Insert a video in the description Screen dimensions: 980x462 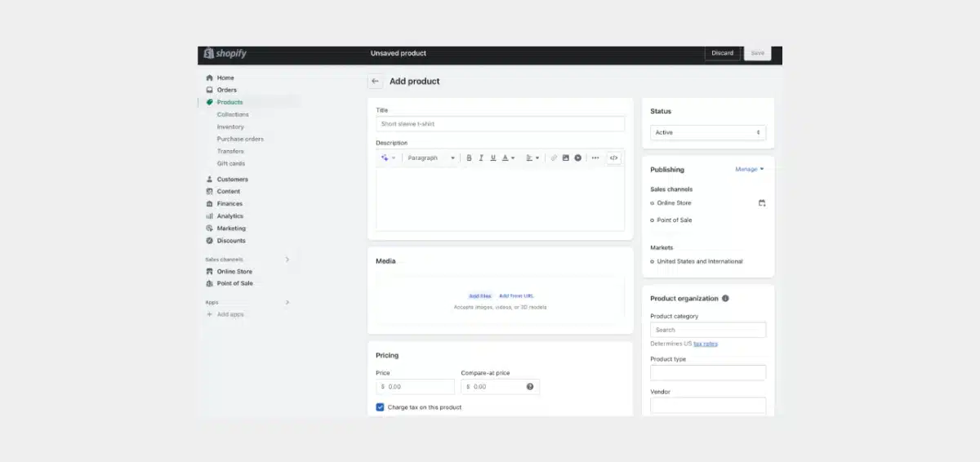[x=577, y=158]
